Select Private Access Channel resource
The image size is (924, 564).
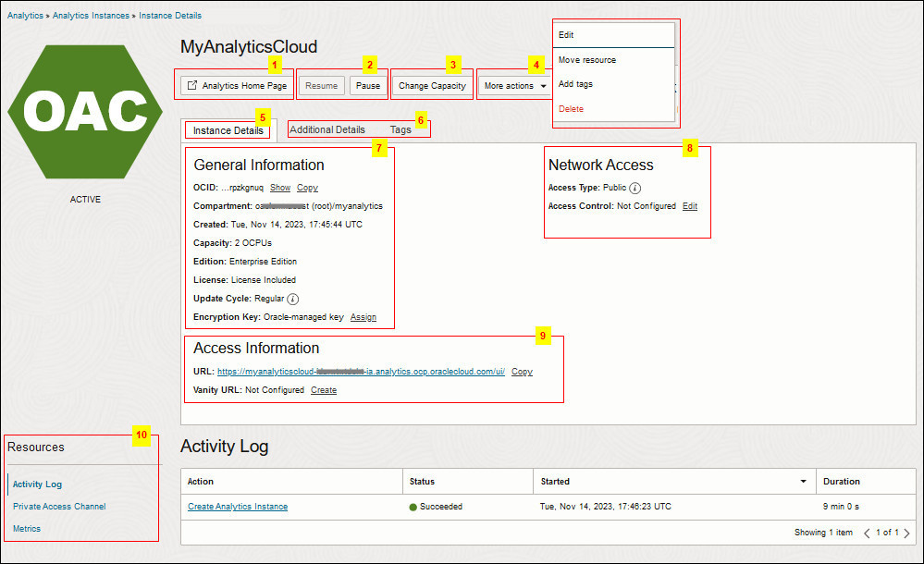click(57, 506)
